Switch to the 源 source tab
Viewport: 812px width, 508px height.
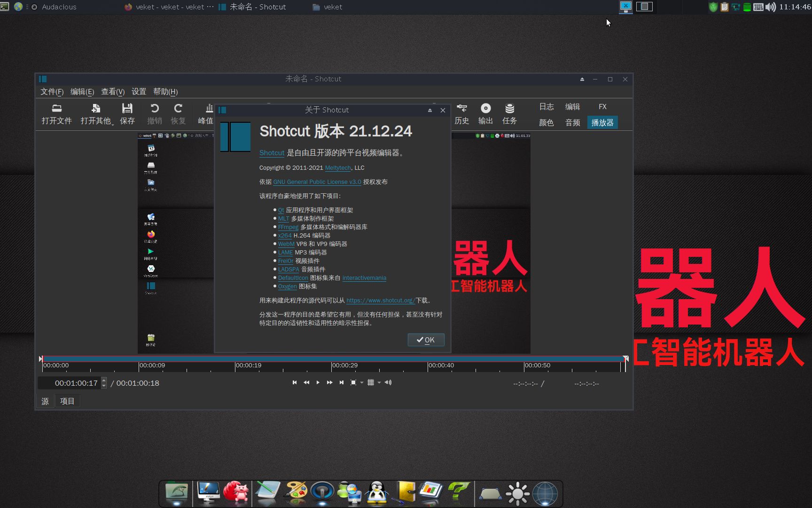tap(45, 401)
